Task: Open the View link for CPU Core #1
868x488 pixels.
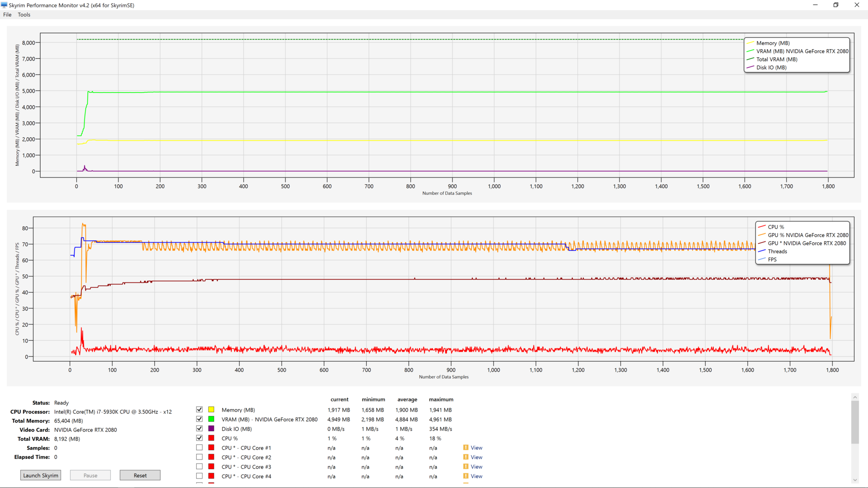Action: [x=476, y=448]
